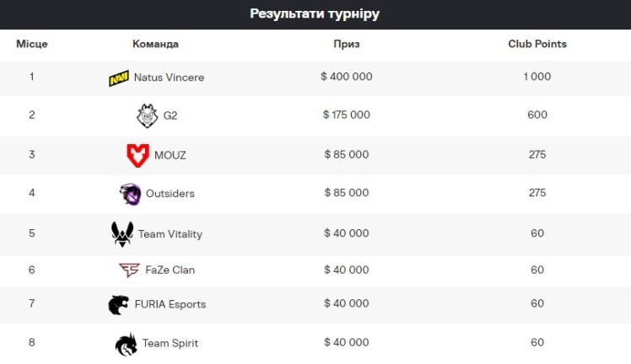Click the $ 400 000 prize cell
This screenshot has width=631, height=364.
(347, 77)
